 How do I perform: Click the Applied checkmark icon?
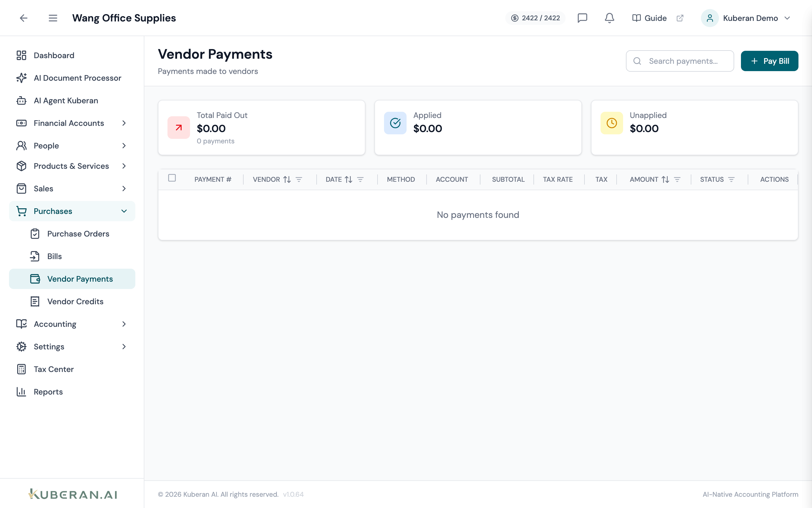[x=395, y=123]
